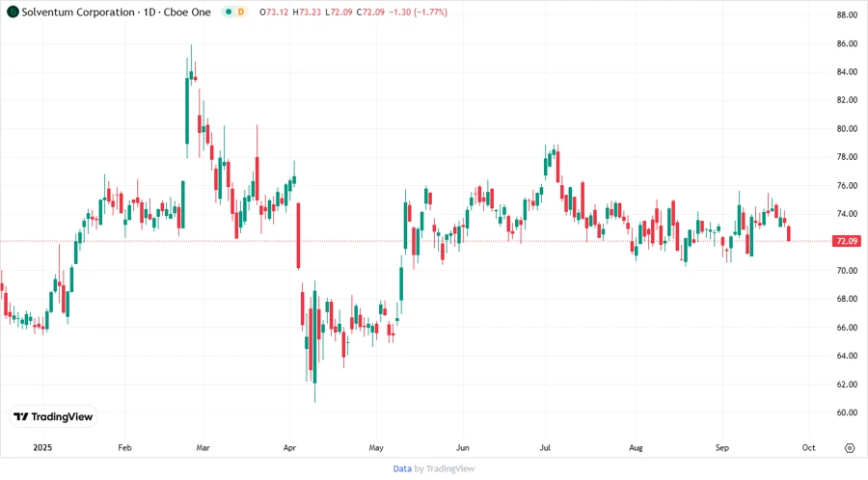Click the 70.00 price axis label

[847, 271]
